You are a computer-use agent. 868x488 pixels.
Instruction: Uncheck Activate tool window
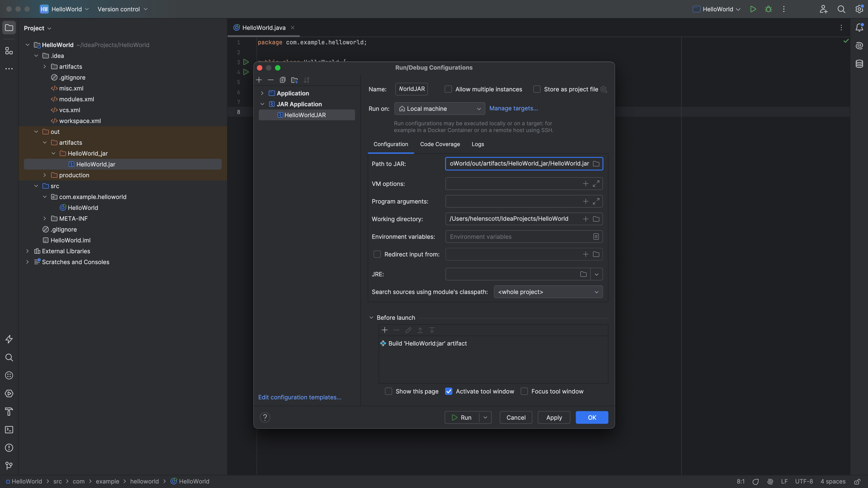[x=448, y=391]
